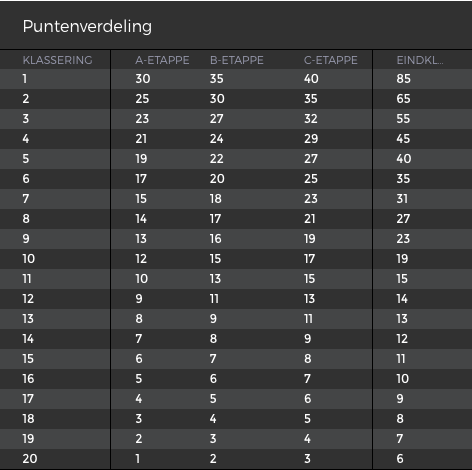Viewport: 472px width, 470px height.
Task: Click the A-ETAPPE column header
Action: [162, 60]
